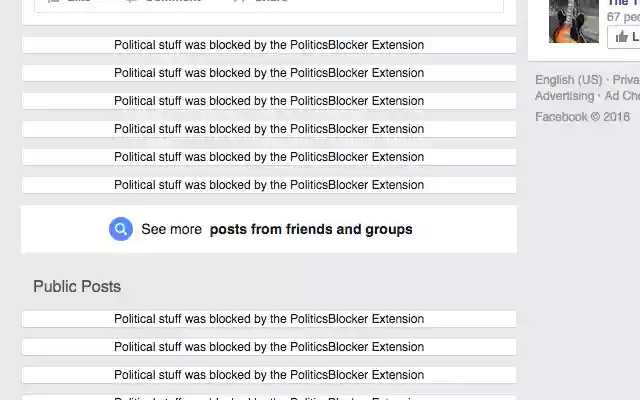Screen dimensions: 640x400
Task: Click the partially visible Comment action at top
Action: click(x=163, y=2)
